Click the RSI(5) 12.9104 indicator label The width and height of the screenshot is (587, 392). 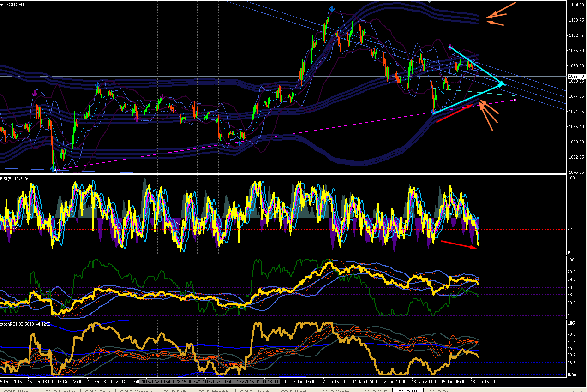15,178
